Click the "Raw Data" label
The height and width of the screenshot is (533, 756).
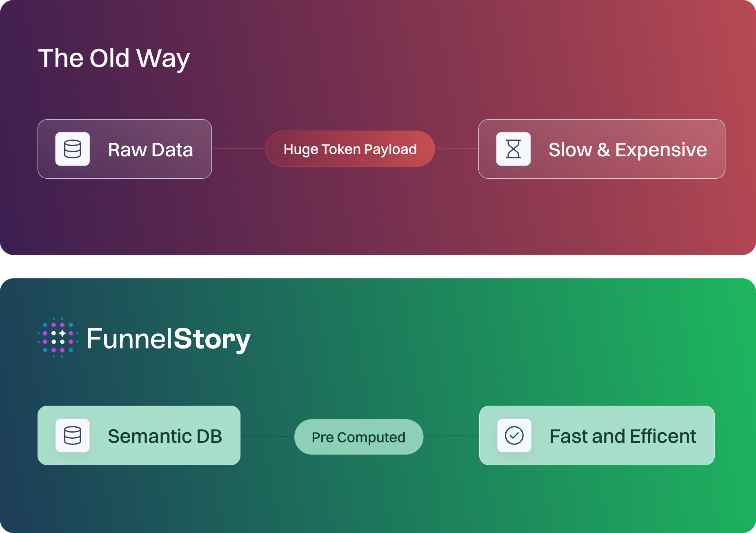tap(150, 150)
